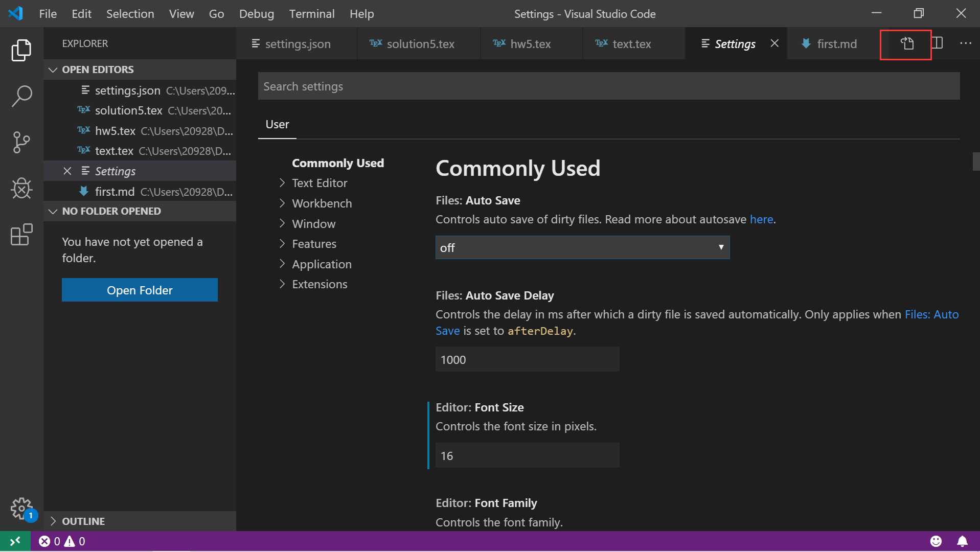Open the Terminal menu
Screen dimensions: 980x552
pos(312,14)
